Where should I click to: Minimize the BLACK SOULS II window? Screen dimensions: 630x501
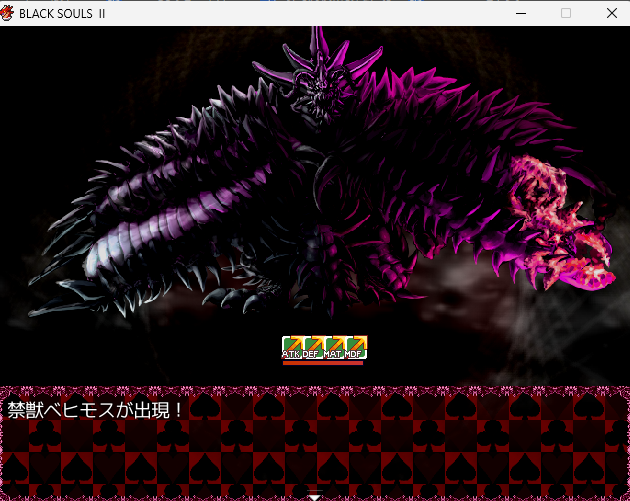tap(521, 13)
